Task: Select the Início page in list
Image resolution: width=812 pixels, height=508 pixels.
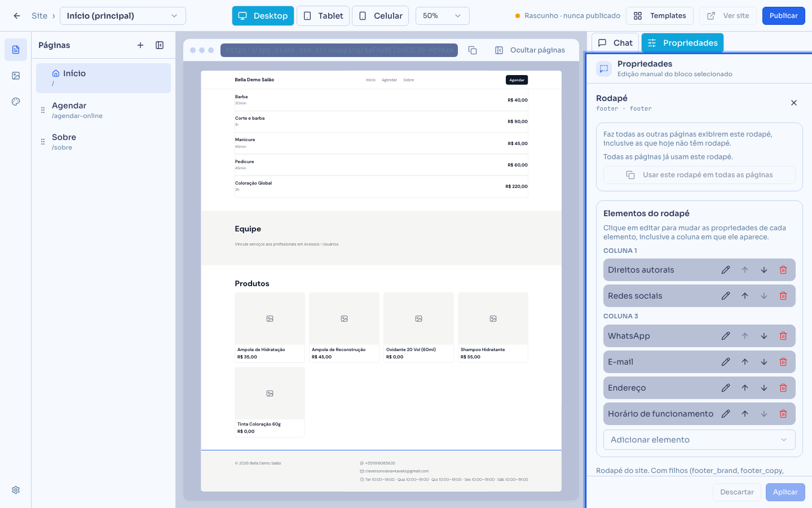Action: click(x=103, y=78)
